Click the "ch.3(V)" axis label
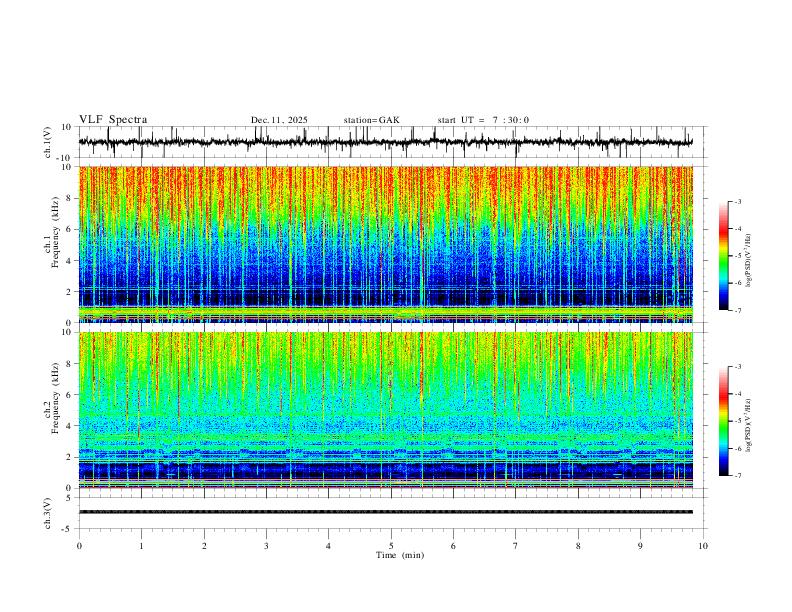Screen dimensions: 792x612 (x=48, y=513)
